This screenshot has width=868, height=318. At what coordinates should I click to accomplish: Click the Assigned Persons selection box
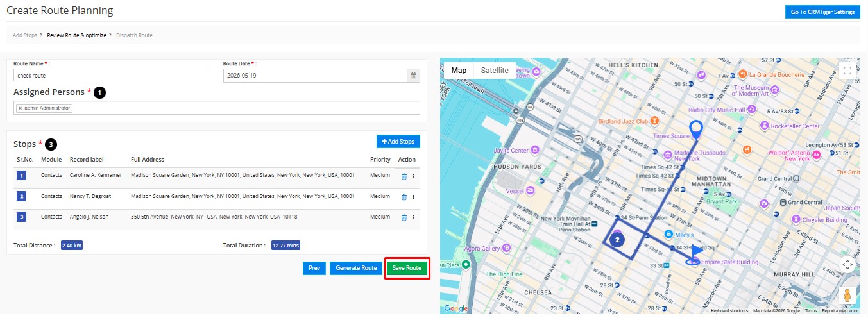tap(217, 108)
